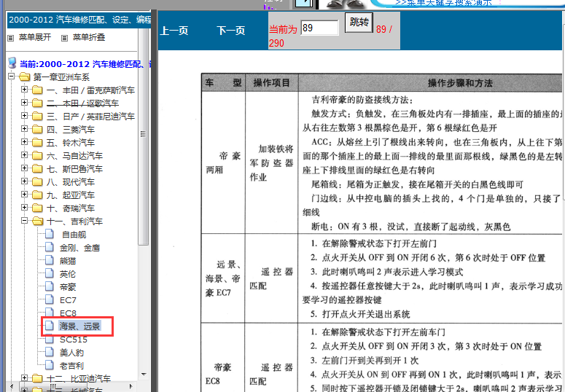565x392 pixels.
Task: Click the tree panel scroll-down arrow
Action: pyautogui.click(x=144, y=374)
